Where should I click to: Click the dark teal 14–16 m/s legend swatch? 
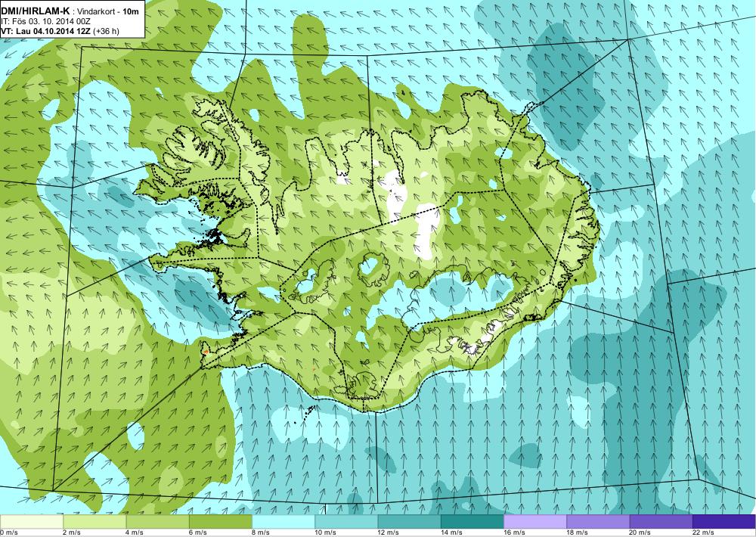tap(472, 522)
